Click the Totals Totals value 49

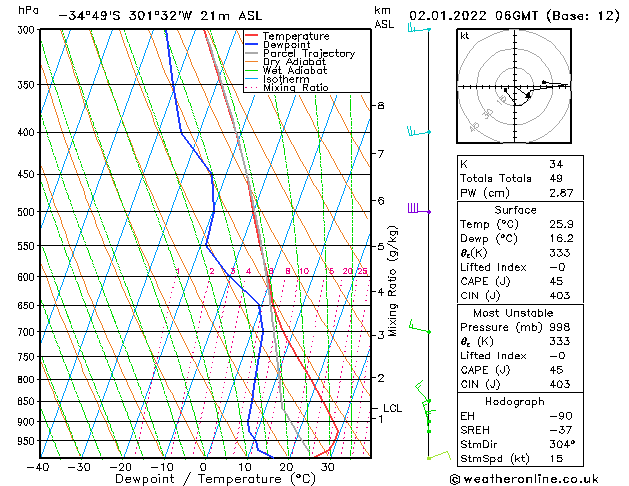(556, 178)
